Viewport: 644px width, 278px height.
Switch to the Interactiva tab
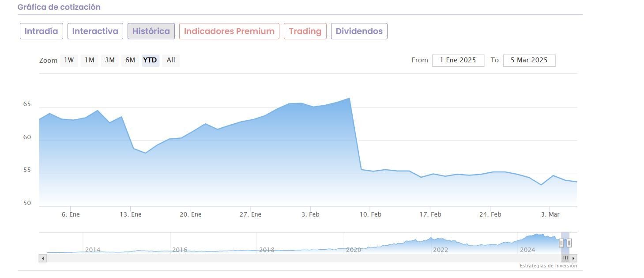coord(95,31)
